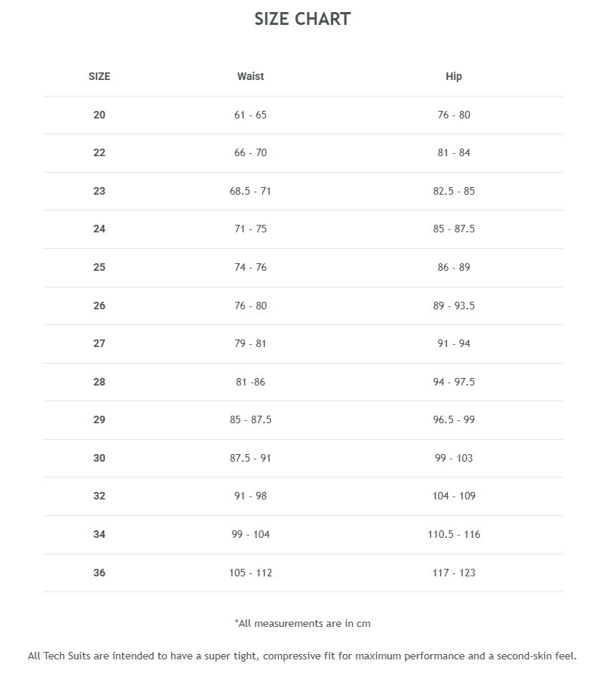Select waist value 66 - 70
The width and height of the screenshot is (616, 685).
250,152
